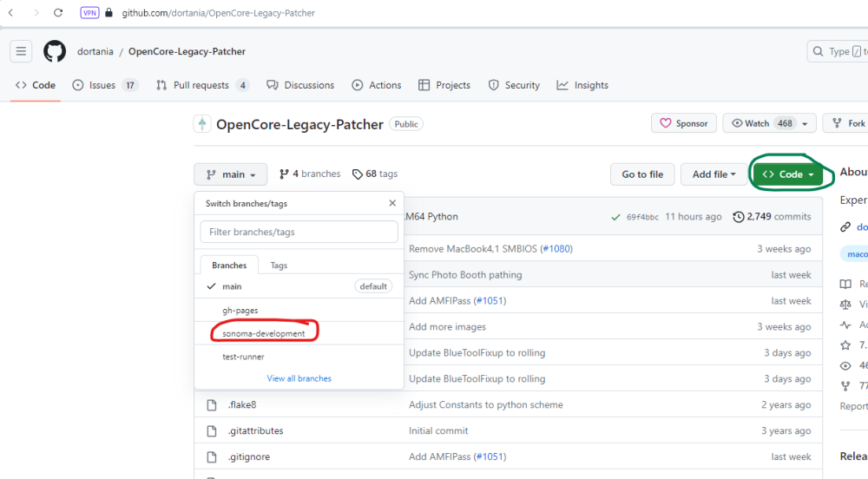Select the Tags tab in the popup
868x479 pixels.
[279, 265]
